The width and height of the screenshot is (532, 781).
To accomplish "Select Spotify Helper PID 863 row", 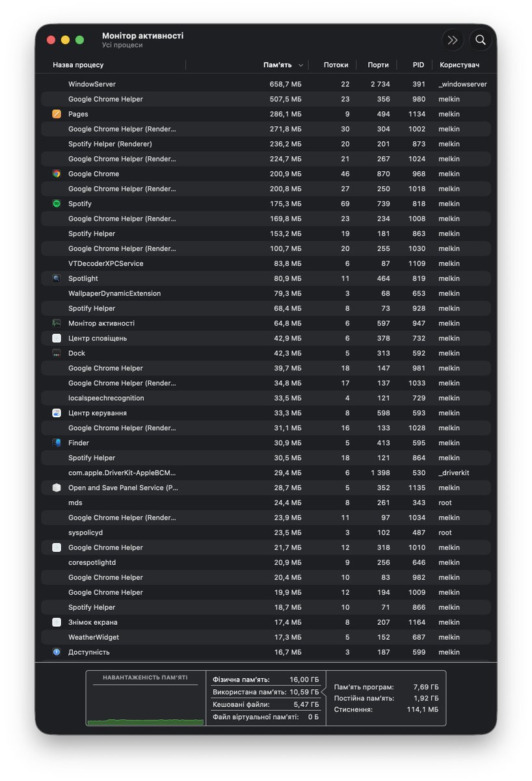I will pos(266,234).
